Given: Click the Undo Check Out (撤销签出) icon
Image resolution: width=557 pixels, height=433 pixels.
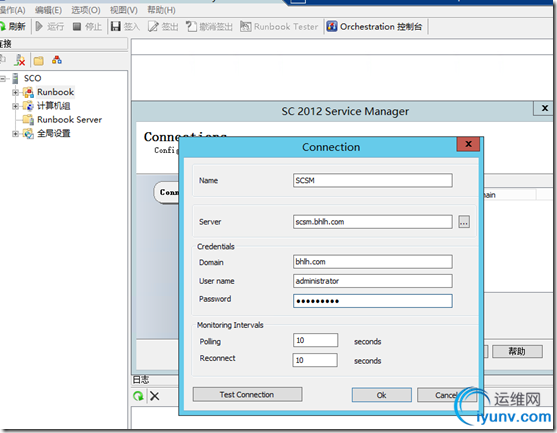Looking at the screenshot, I should [x=191, y=26].
